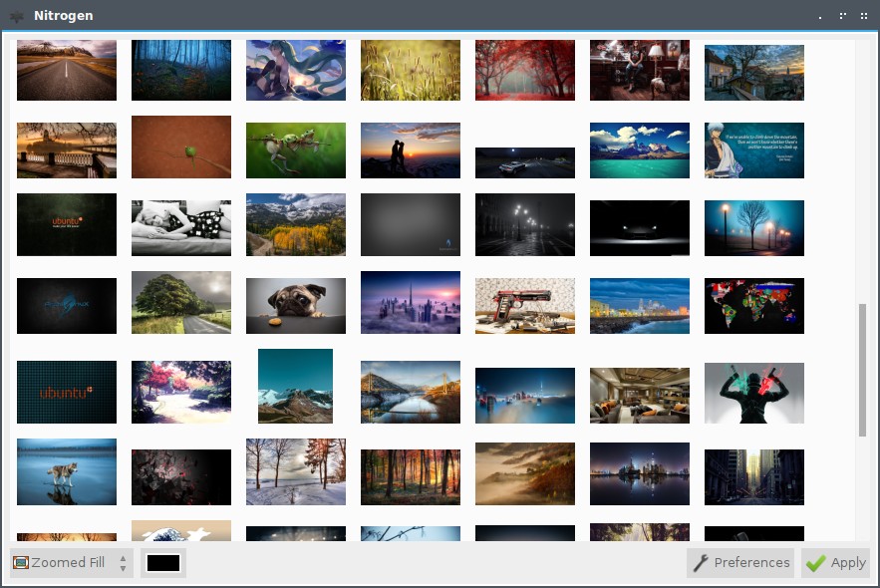Click the vertical scrollbar handle
Image resolution: width=880 pixels, height=588 pixels.
point(863,371)
